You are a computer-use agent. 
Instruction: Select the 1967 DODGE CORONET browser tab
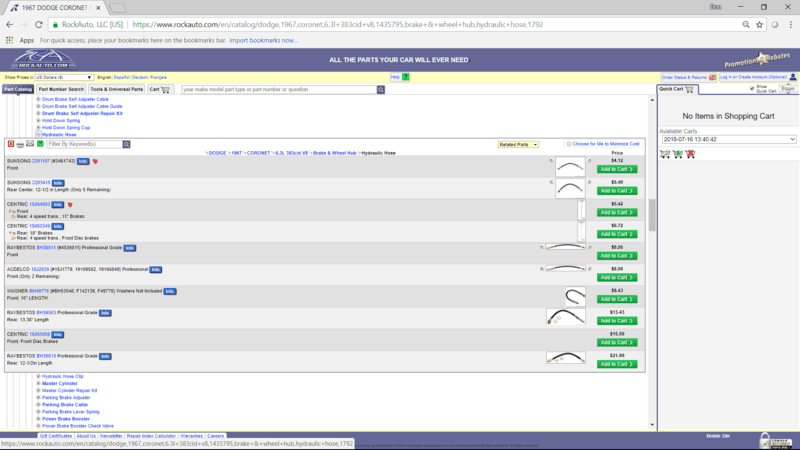tap(55, 8)
